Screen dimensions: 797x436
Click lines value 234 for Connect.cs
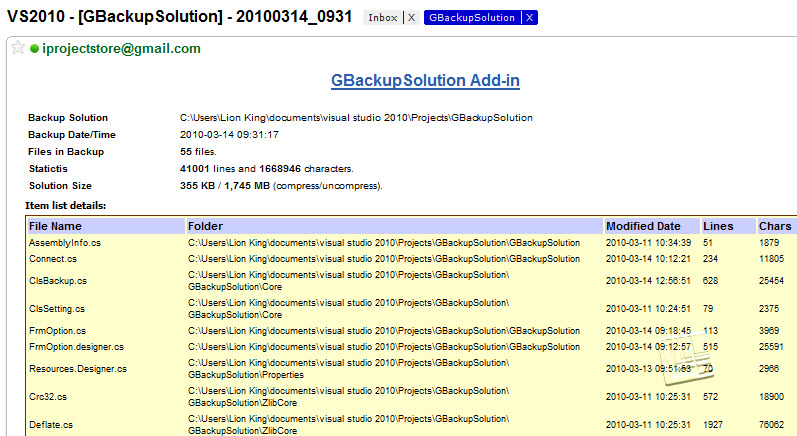point(711,259)
